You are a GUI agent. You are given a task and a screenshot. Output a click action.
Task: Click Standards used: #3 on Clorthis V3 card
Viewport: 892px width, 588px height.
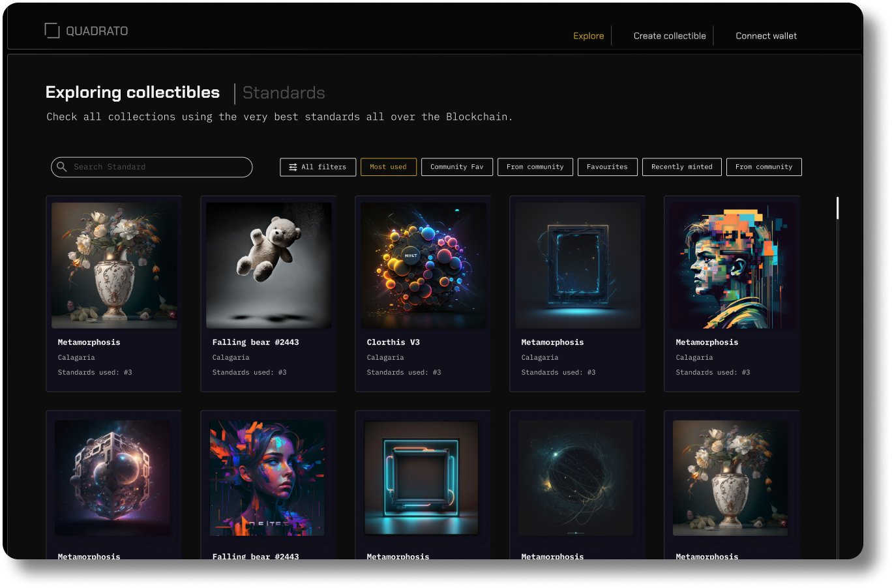[x=404, y=373]
